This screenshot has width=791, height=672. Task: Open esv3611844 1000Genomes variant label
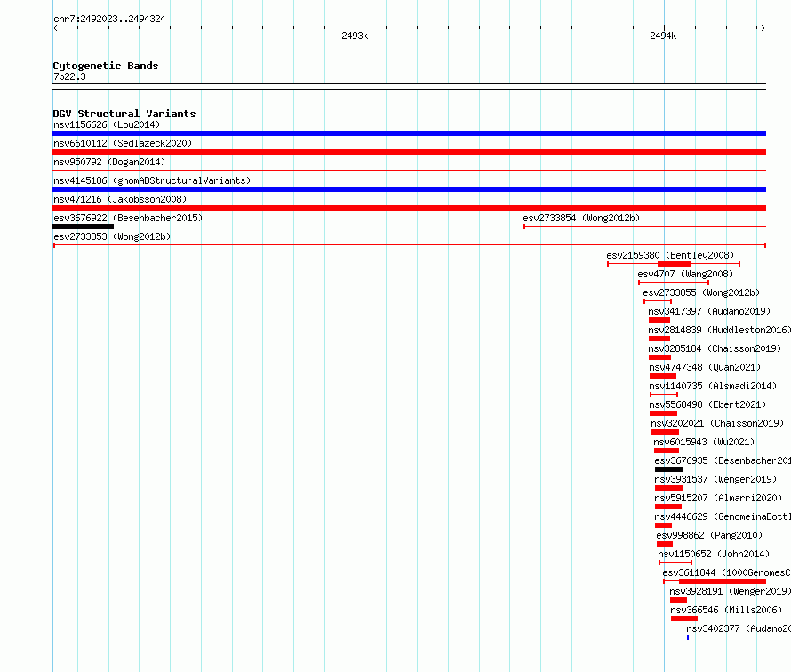coord(726,572)
